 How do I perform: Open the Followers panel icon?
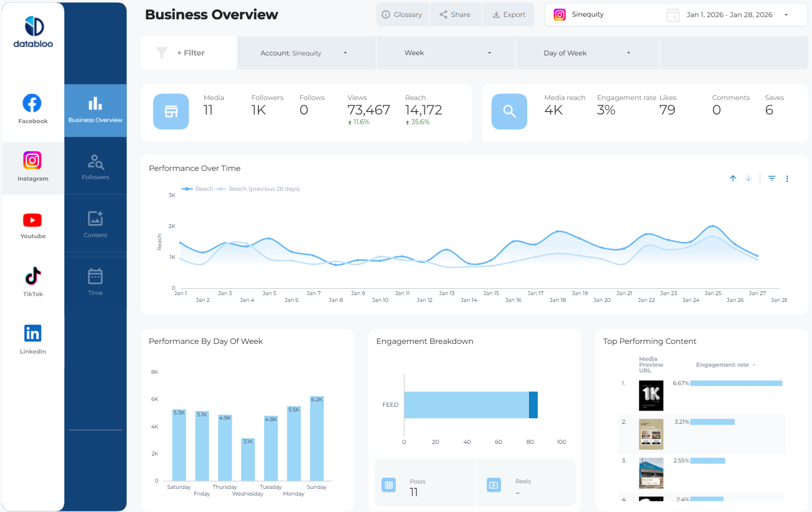(95, 167)
